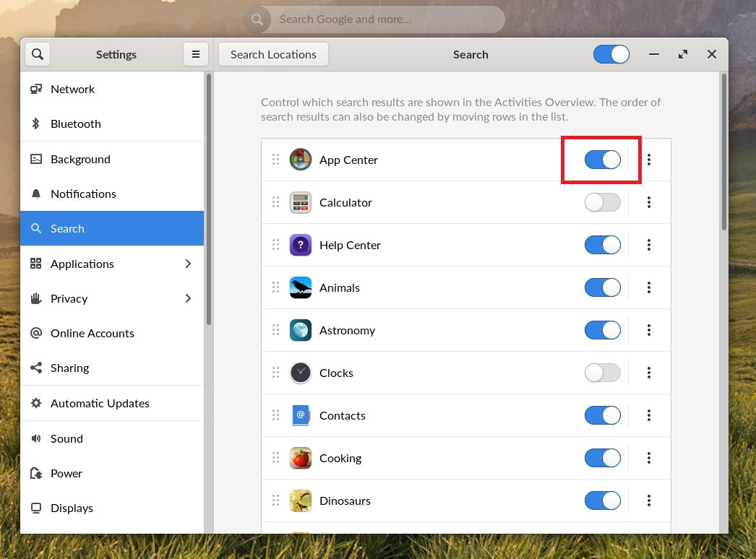The image size is (756, 559).
Task: Open the App Center row options menu
Action: tap(649, 160)
